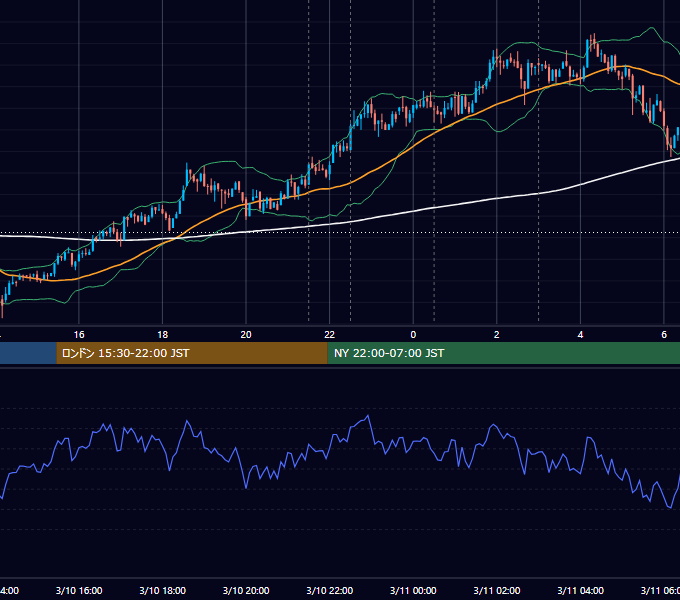This screenshot has height=600, width=680.
Task: Click the 3/10 18:00 time label
Action: click(163, 590)
